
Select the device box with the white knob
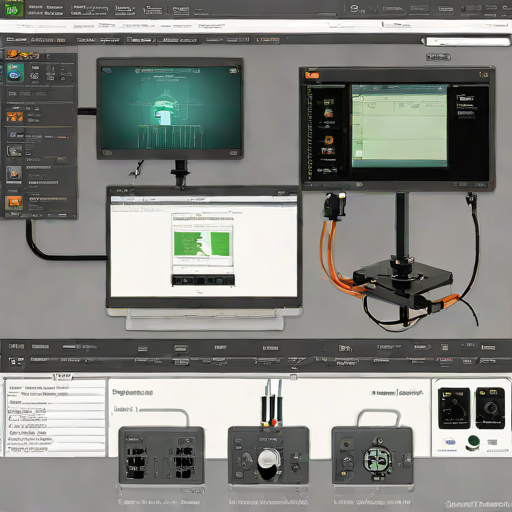point(268,455)
